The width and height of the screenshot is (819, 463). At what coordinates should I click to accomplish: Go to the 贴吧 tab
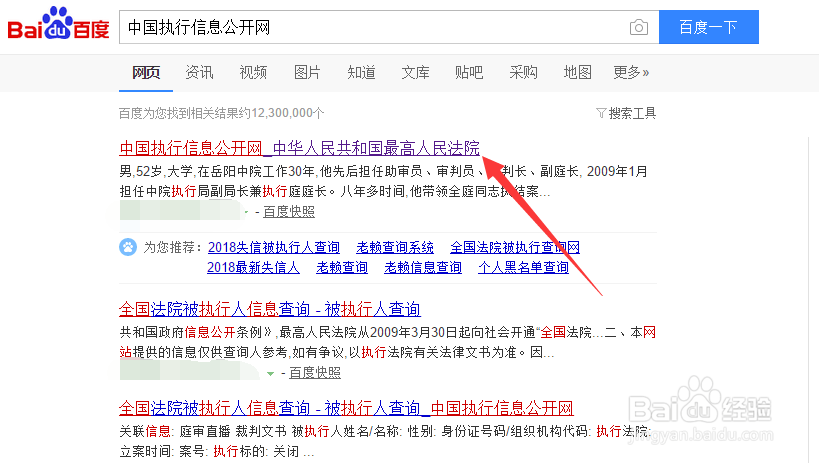(469, 72)
